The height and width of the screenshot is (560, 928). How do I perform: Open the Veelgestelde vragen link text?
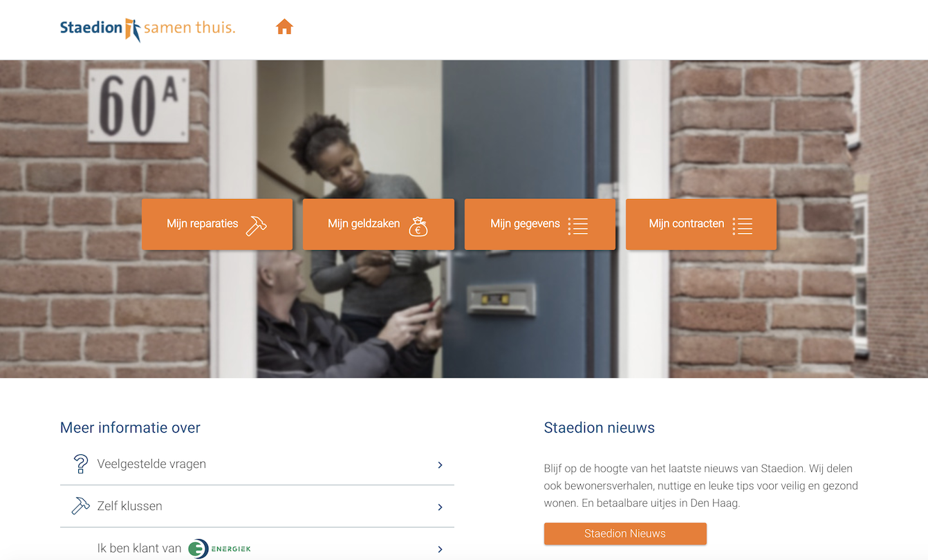[x=151, y=464]
